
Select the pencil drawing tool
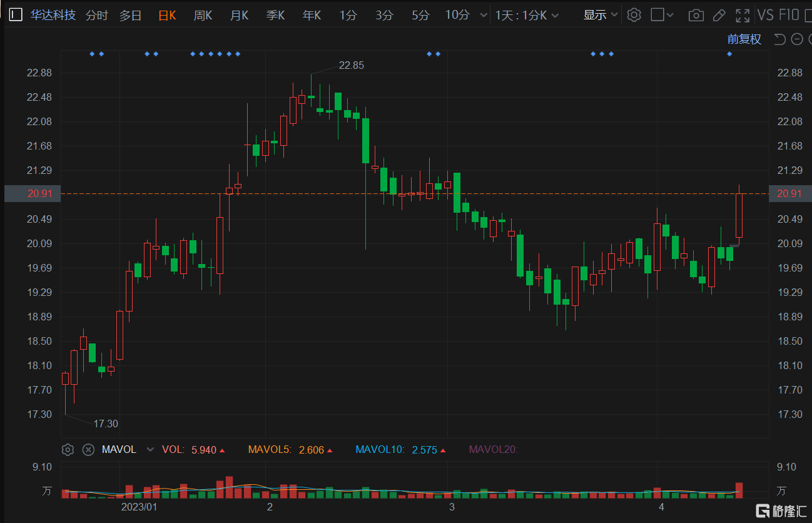click(x=719, y=15)
